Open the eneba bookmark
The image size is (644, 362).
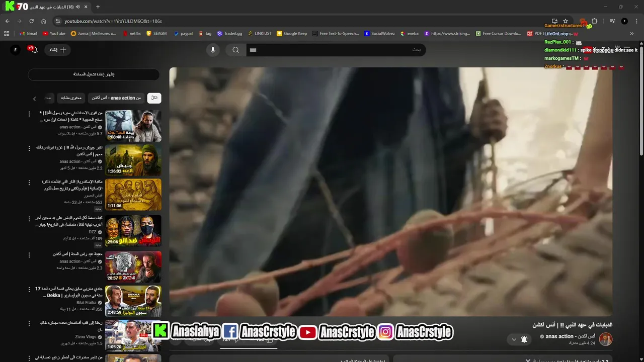(410, 34)
